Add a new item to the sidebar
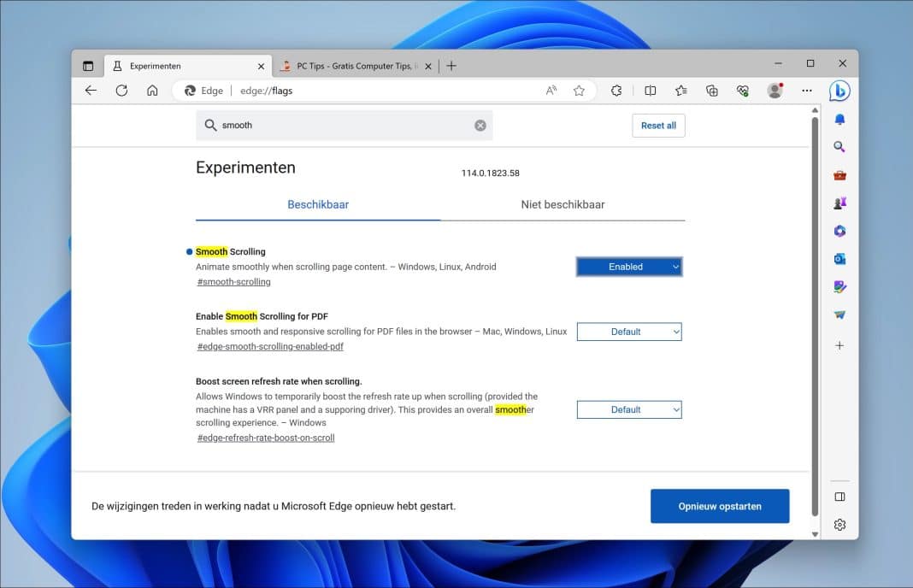Screen dimensions: 913x588 click(x=839, y=345)
